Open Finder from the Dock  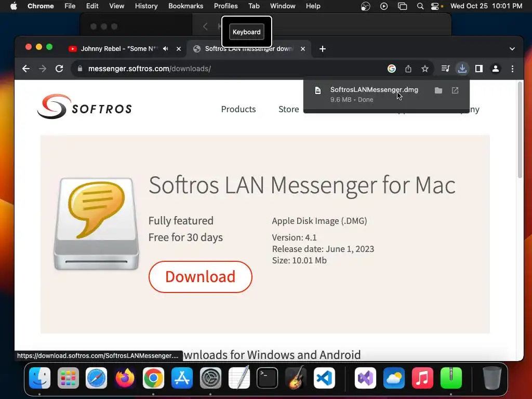point(39,378)
